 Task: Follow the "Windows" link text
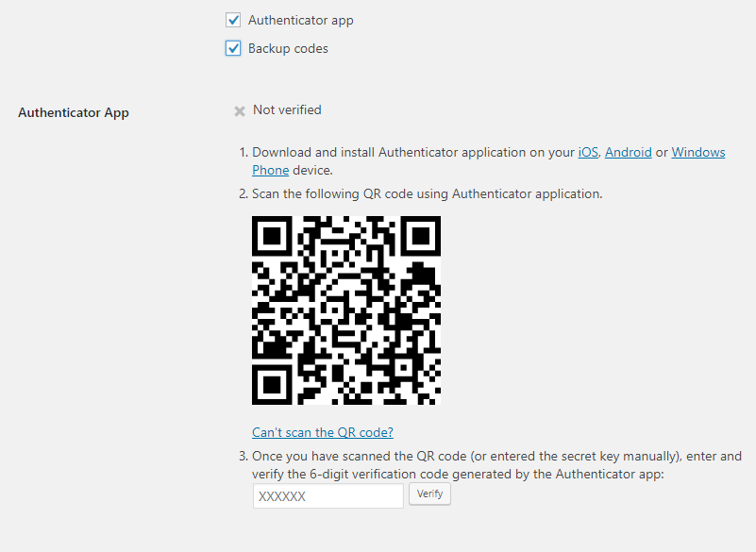698,152
